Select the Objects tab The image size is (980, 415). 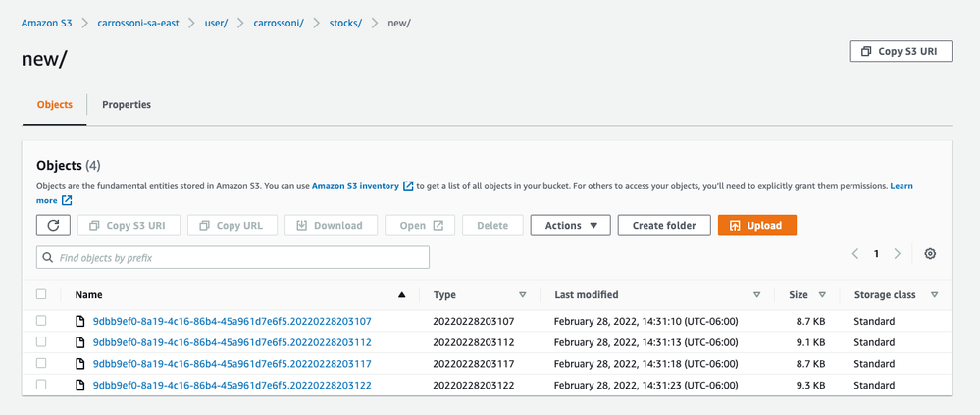[54, 104]
